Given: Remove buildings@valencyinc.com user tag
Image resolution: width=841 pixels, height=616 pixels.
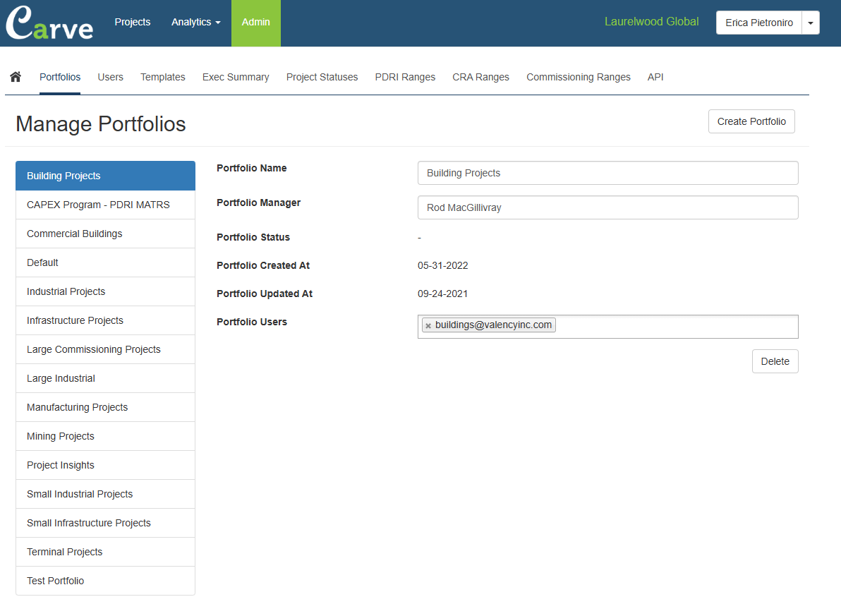Looking at the screenshot, I should pos(428,325).
